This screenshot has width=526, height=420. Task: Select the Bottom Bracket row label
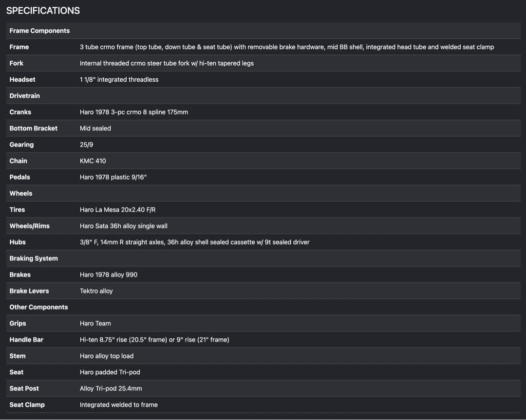pos(34,128)
